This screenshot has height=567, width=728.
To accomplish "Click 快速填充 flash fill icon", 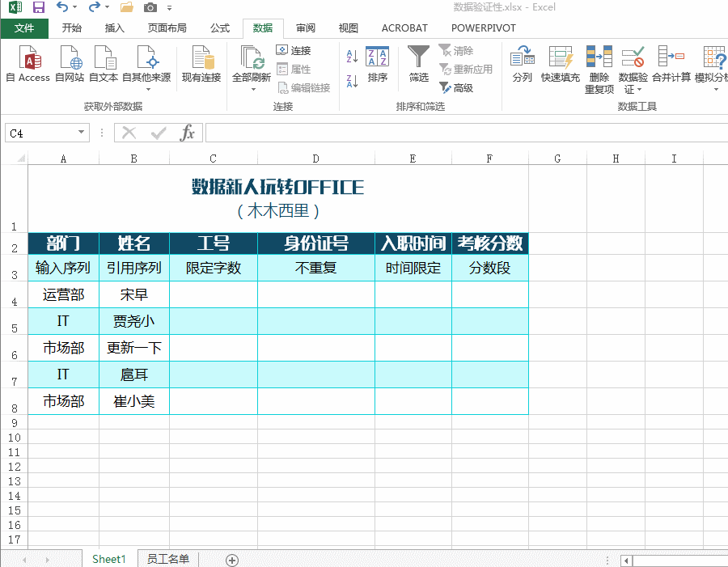I will 561,57.
